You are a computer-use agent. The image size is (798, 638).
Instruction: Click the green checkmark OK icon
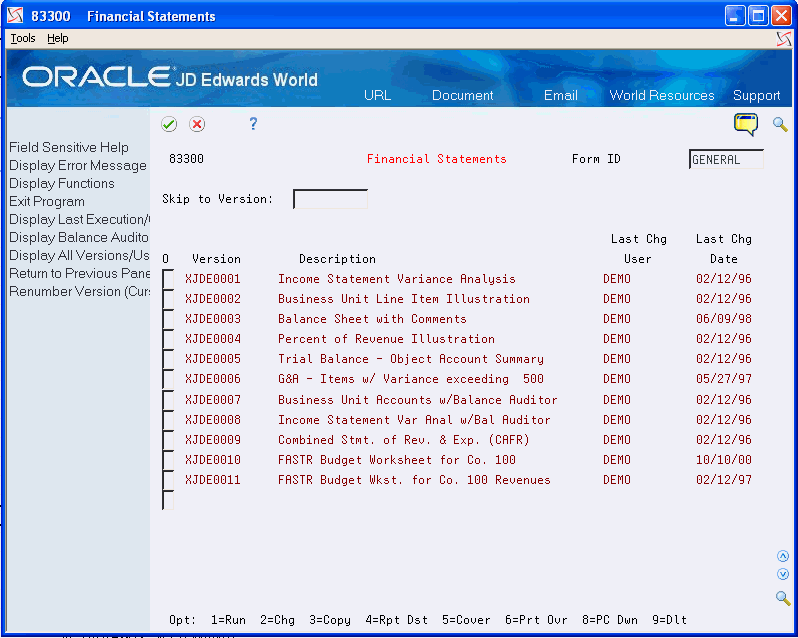coord(169,124)
